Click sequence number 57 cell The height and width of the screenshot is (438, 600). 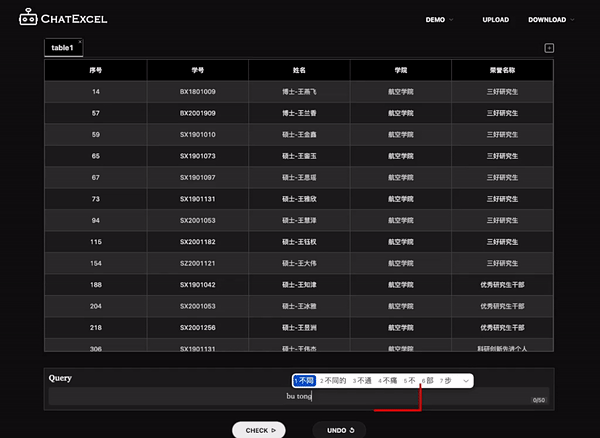96,113
